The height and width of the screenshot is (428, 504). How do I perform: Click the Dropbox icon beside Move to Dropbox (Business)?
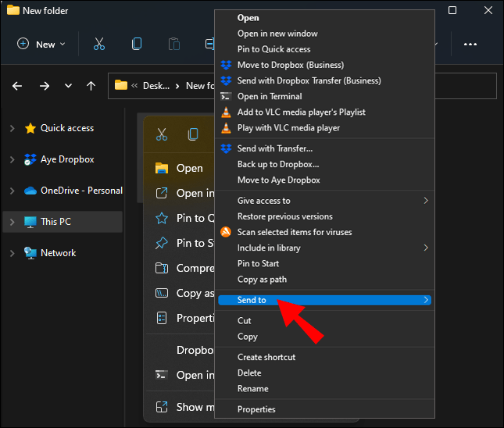click(x=226, y=65)
